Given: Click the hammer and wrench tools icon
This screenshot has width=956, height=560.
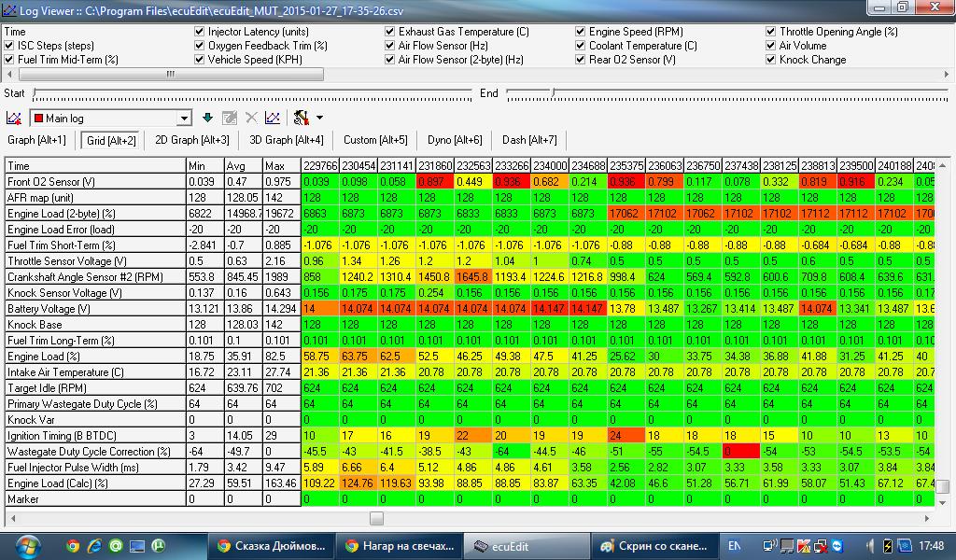Looking at the screenshot, I should [x=302, y=118].
